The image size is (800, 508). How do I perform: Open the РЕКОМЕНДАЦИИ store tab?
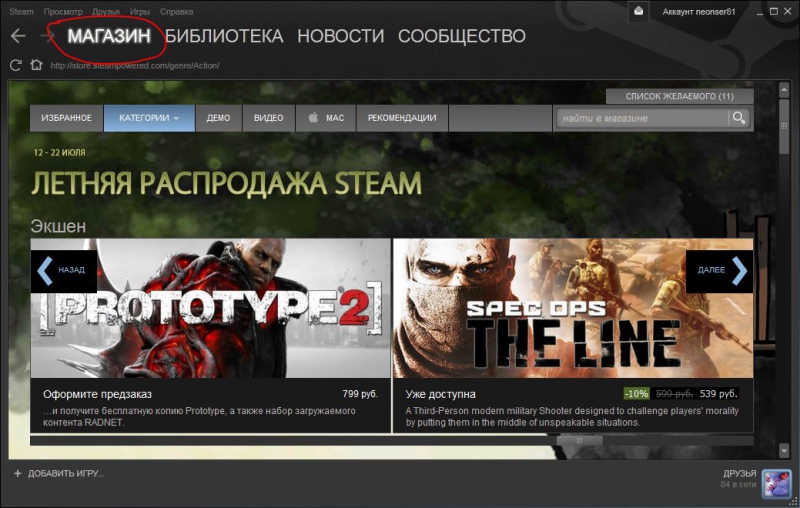401,118
